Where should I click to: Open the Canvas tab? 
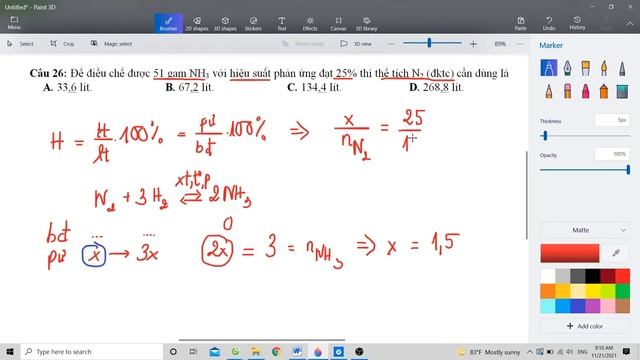338,23
